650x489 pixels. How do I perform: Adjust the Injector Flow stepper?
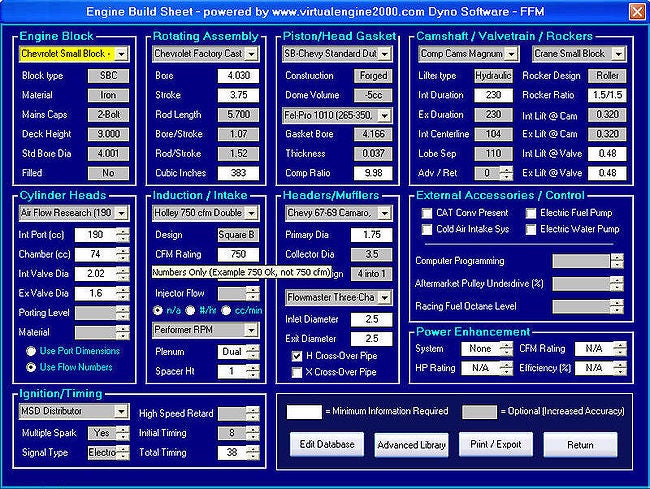(252, 293)
